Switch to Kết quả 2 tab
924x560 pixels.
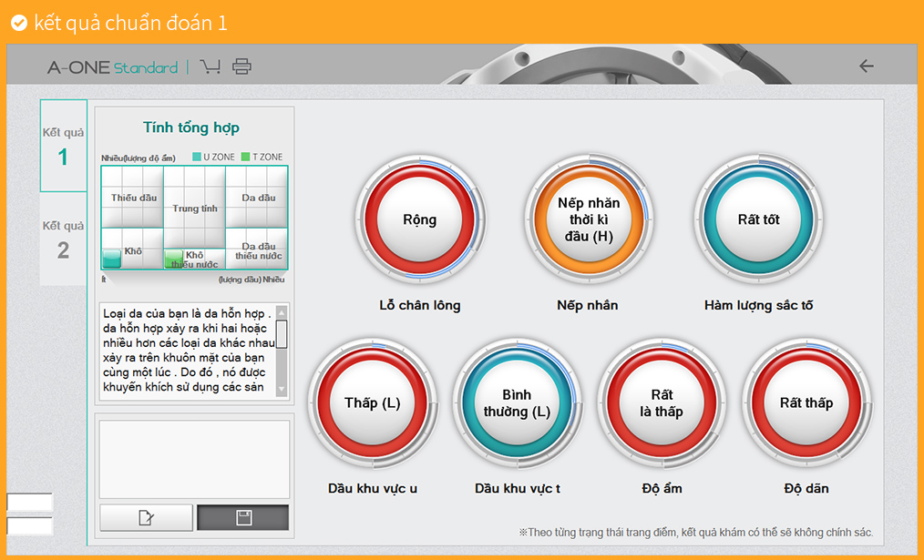click(x=63, y=239)
